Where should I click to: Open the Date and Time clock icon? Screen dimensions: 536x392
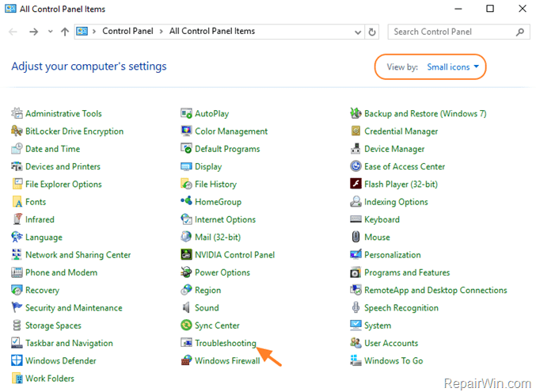click(x=17, y=149)
